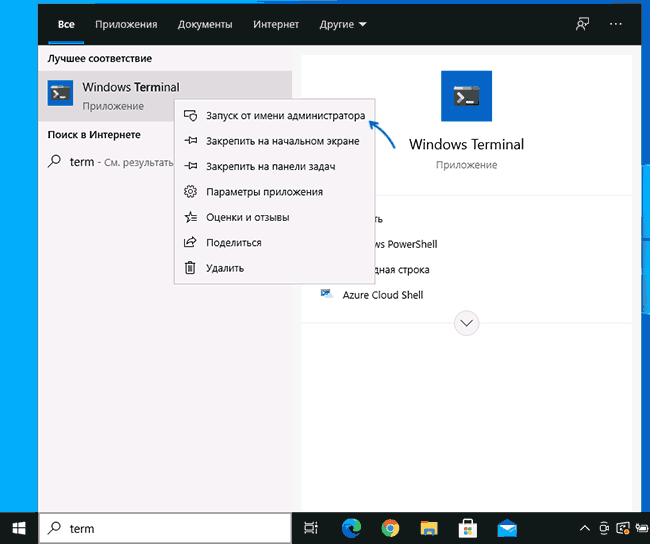Select 'Удалить' to uninstall the app
650x544 pixels.
point(274,268)
